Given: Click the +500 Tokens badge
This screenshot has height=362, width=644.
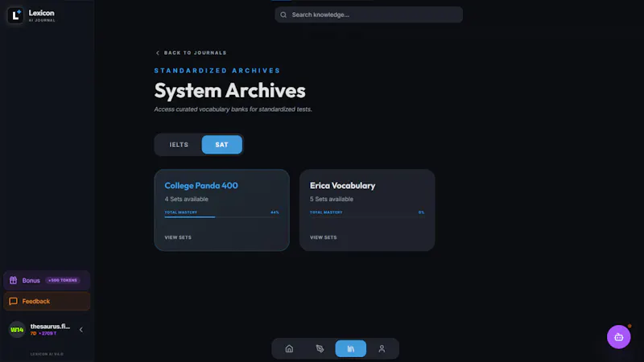Looking at the screenshot, I should click(x=63, y=280).
